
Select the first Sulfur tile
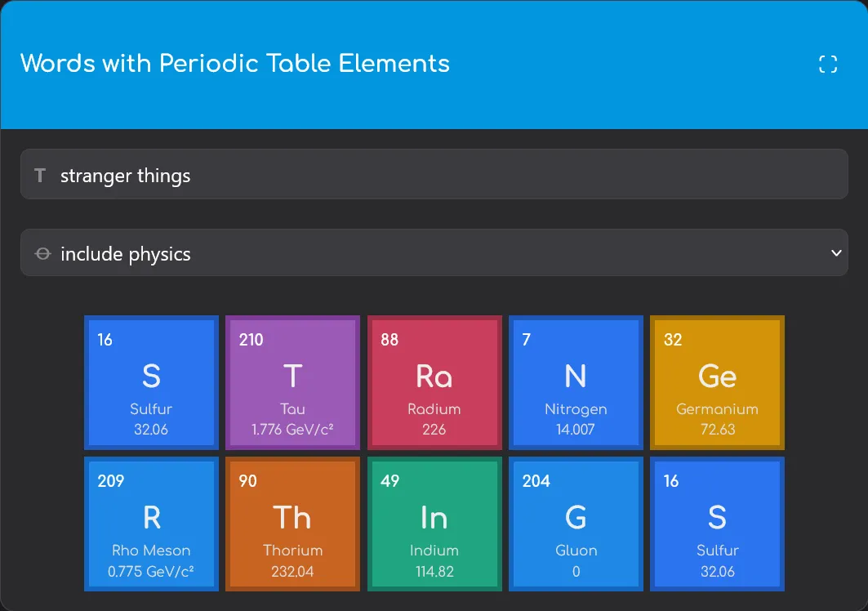150,382
